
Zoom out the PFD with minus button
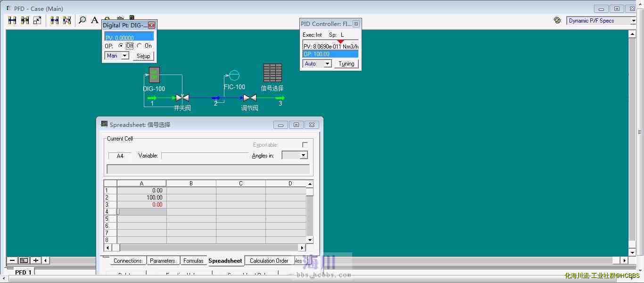[x=12, y=260]
